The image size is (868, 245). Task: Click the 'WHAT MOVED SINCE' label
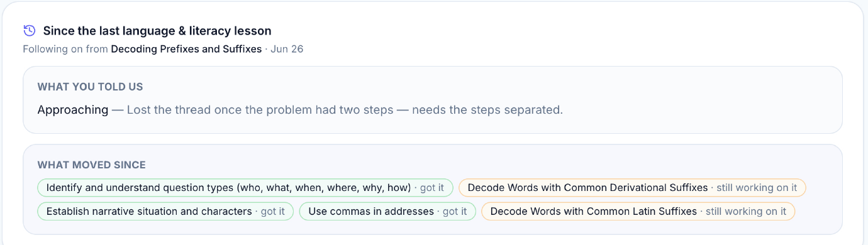tap(91, 165)
